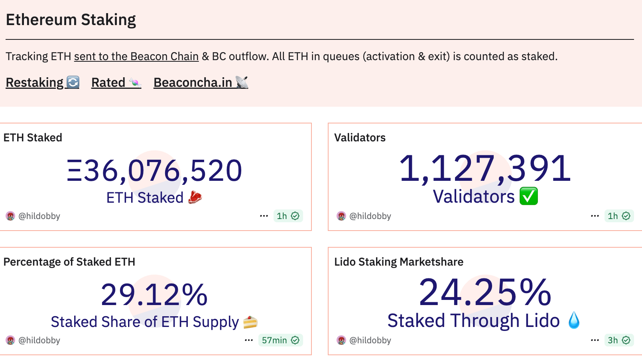Click verified checkmark icon on ETH Staked card
This screenshot has height=364, width=642.
295,216
